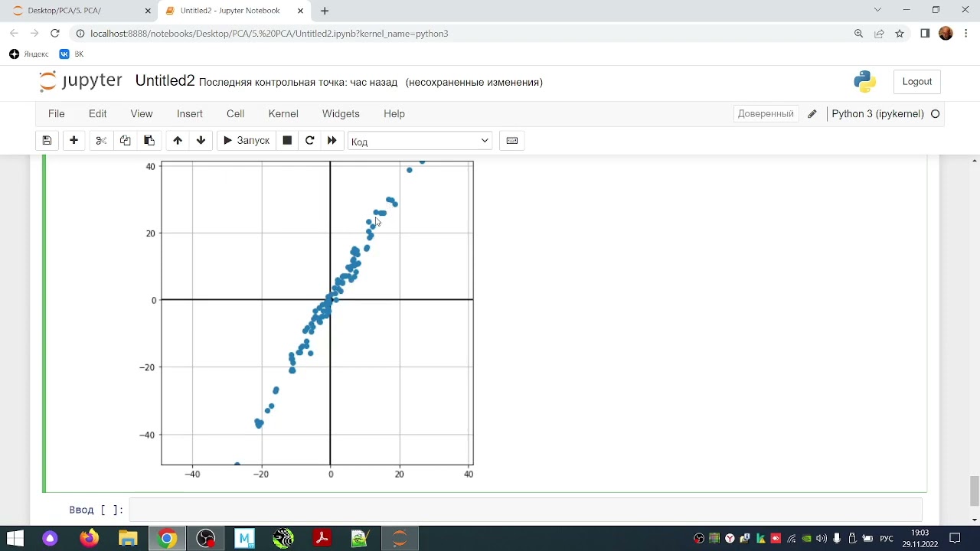Open the cell type dropdown Код
The width and height of the screenshot is (980, 551).
420,141
